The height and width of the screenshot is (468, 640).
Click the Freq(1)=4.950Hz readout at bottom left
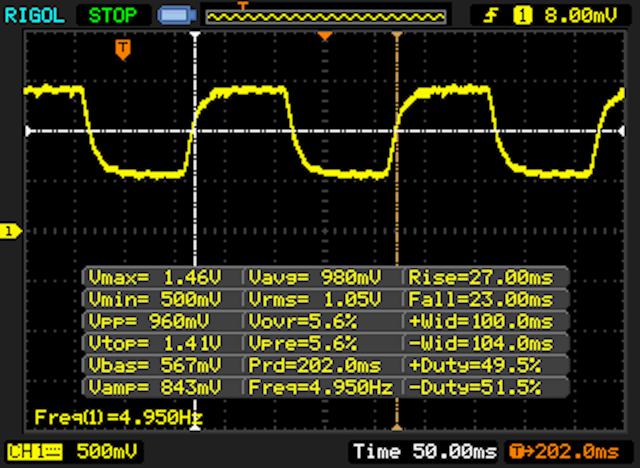point(118,417)
